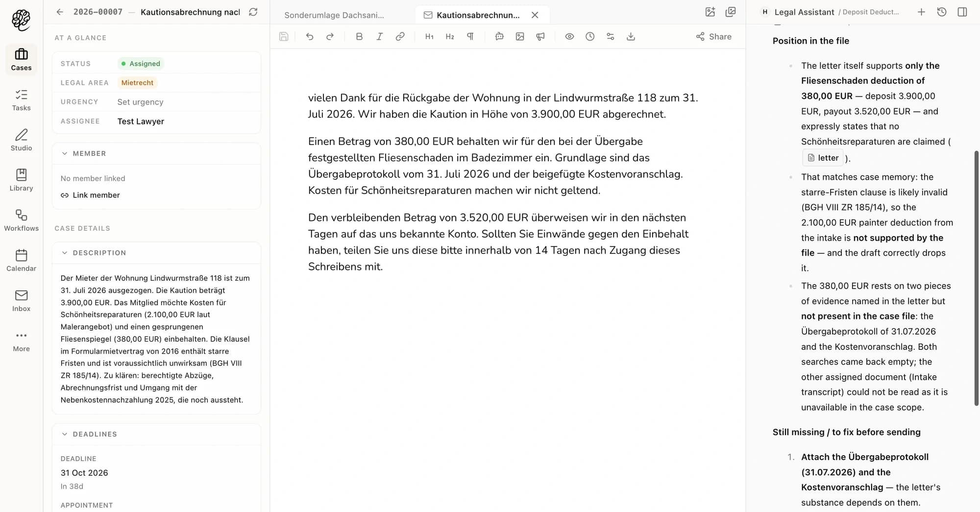Screen dimensions: 980x512
Task: Collapse the Deadlines section
Action: coord(65,434)
